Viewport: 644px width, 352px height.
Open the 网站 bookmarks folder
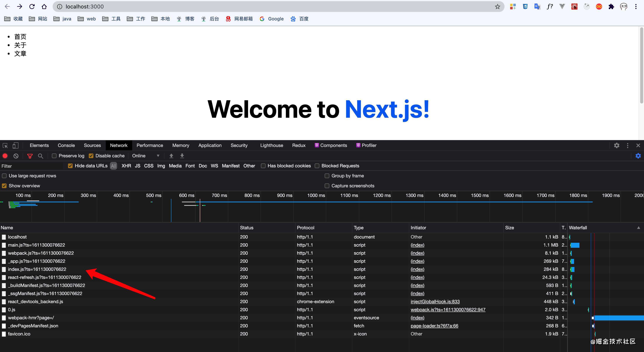tap(38, 19)
